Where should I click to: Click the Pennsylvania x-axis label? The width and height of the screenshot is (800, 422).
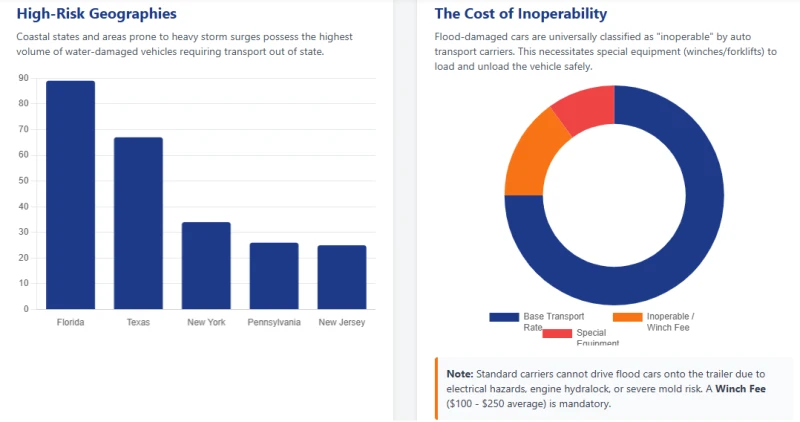pyautogui.click(x=274, y=323)
